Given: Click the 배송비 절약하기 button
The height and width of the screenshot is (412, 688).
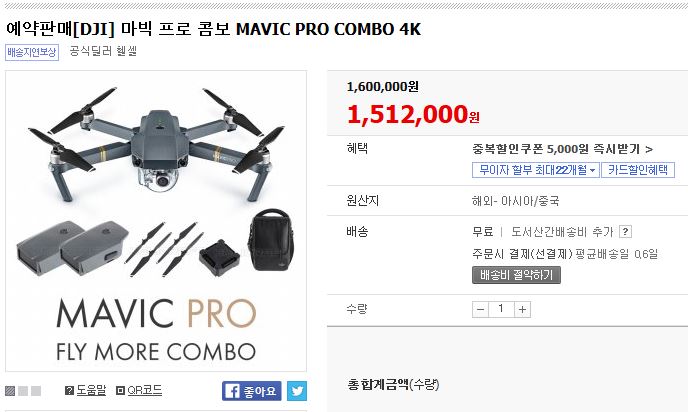Looking at the screenshot, I should click(x=516, y=275).
